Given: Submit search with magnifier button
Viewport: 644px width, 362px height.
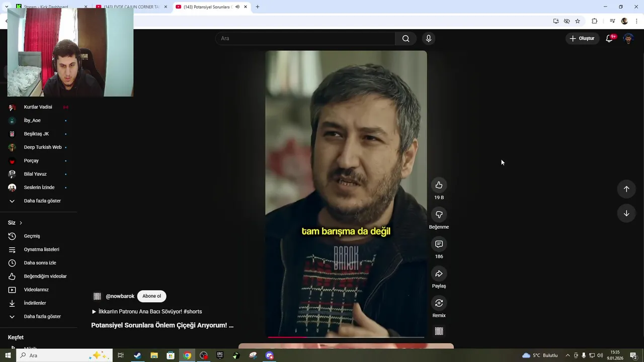Looking at the screenshot, I should coord(406,38).
